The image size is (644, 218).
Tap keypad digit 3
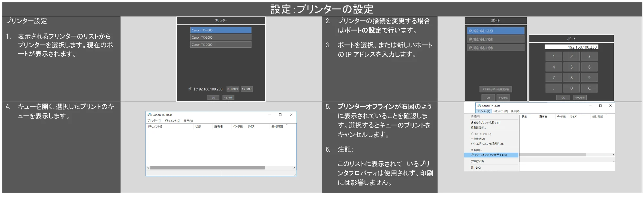(x=589, y=56)
